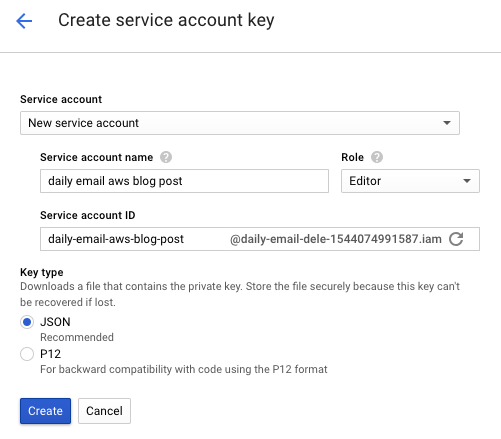The image size is (501, 439).
Task: Click the Create button
Action: pos(45,411)
